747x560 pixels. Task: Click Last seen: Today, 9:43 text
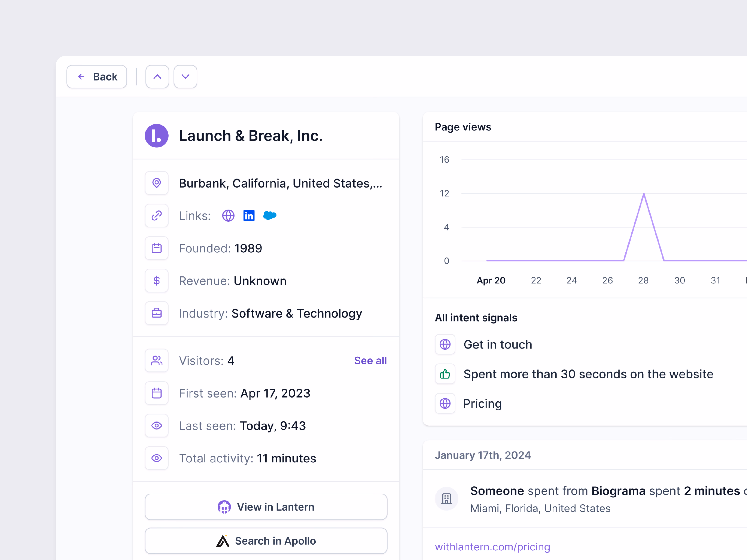click(x=243, y=426)
